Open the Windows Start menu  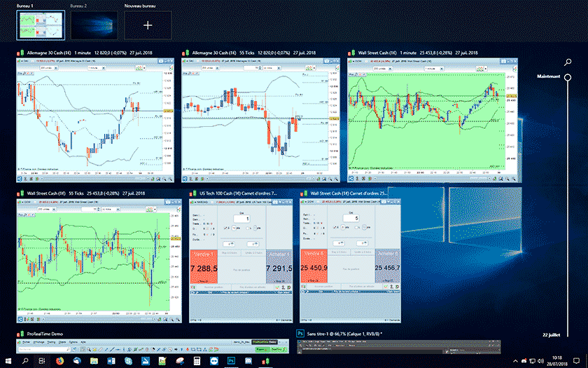click(x=8, y=361)
